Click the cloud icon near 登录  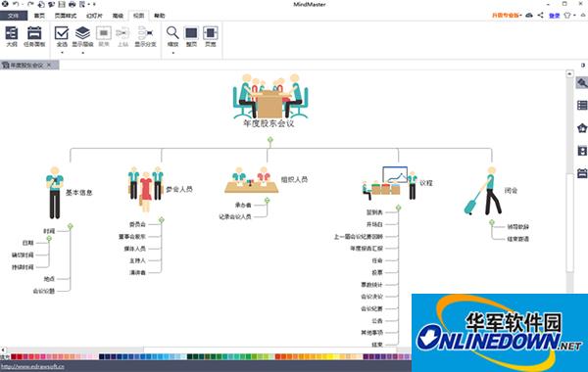529,16
